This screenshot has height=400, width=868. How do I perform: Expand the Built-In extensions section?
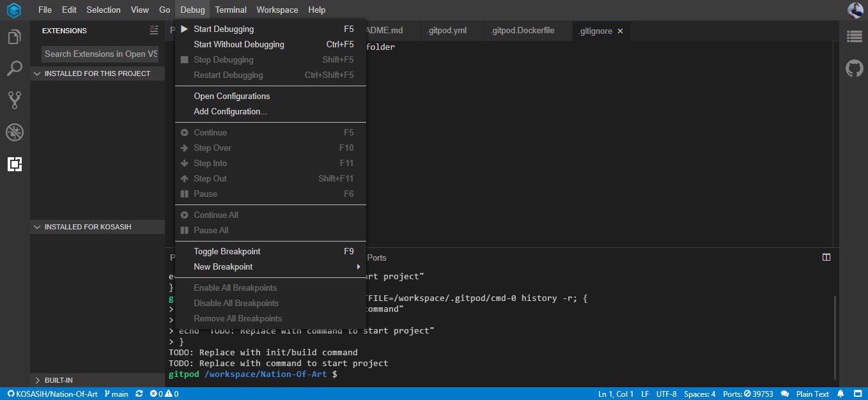pos(97,380)
